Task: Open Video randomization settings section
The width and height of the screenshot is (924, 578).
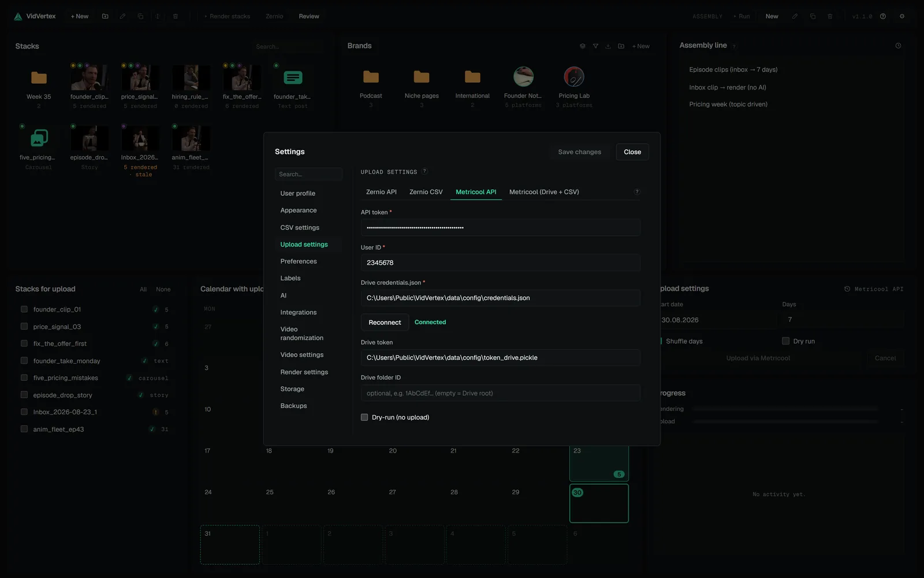Action: pos(302,334)
